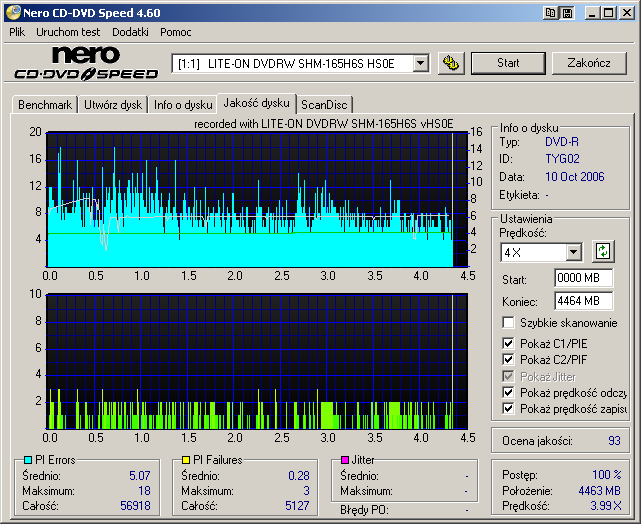Click the Zakończ button
Screen dimensions: 641x524
pyautogui.click(x=589, y=63)
